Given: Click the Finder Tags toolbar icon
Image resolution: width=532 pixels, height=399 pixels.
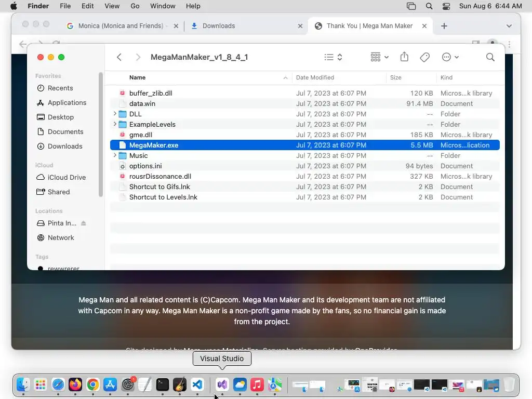Looking at the screenshot, I should pos(424,57).
